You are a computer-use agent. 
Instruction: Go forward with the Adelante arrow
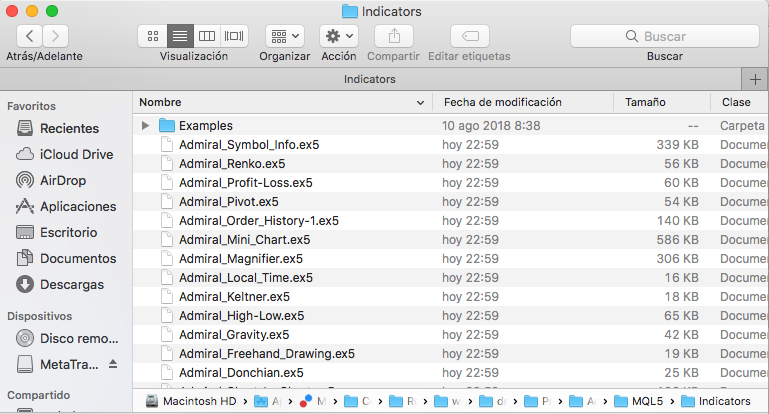coord(55,36)
